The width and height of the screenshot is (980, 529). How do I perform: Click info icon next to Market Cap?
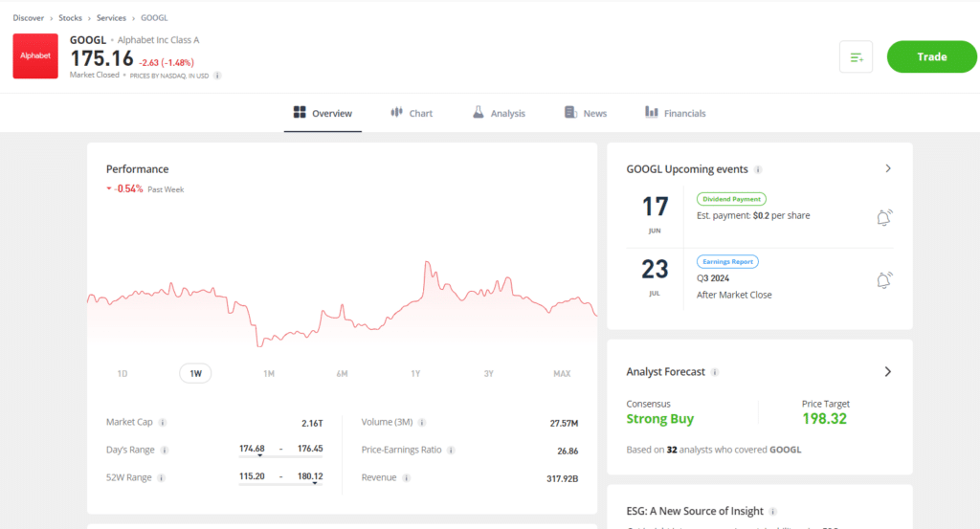click(x=163, y=423)
